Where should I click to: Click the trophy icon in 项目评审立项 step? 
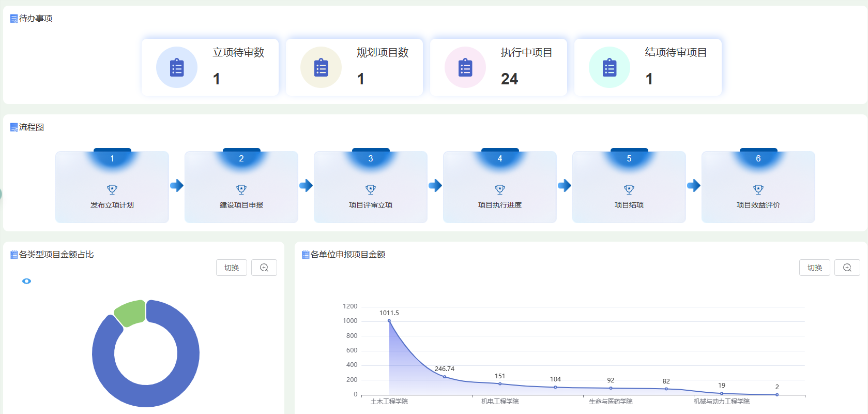[x=371, y=189]
